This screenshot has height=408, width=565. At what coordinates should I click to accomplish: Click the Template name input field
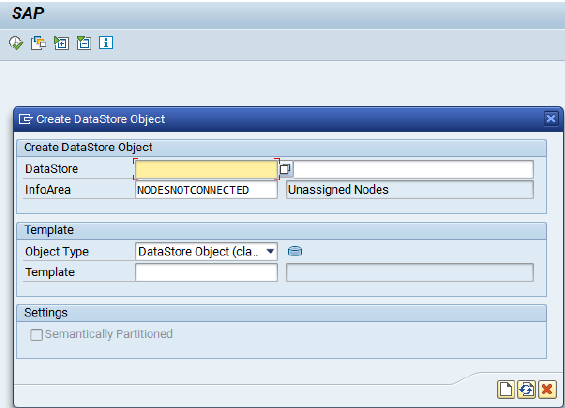pyautogui.click(x=206, y=272)
